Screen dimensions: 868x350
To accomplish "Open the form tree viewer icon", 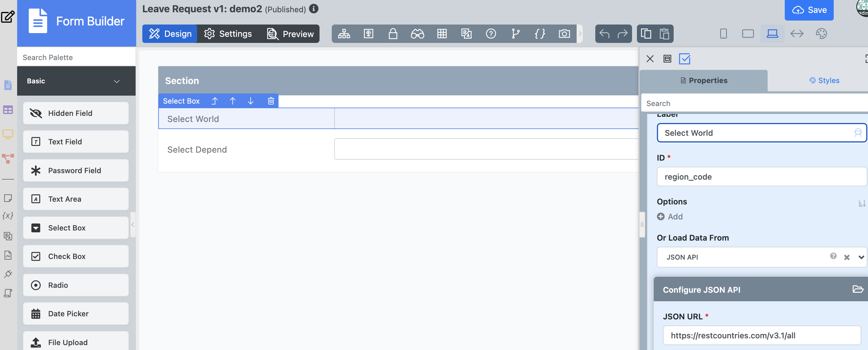I will [344, 34].
